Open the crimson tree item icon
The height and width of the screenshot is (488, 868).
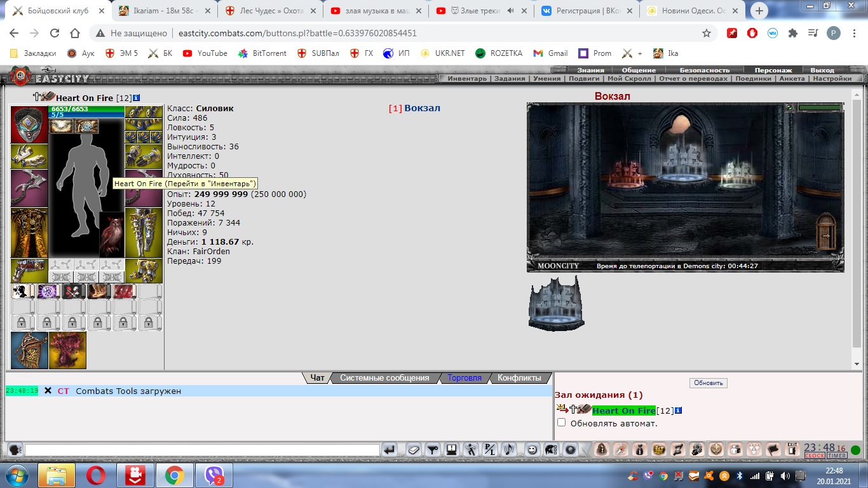[x=67, y=350]
